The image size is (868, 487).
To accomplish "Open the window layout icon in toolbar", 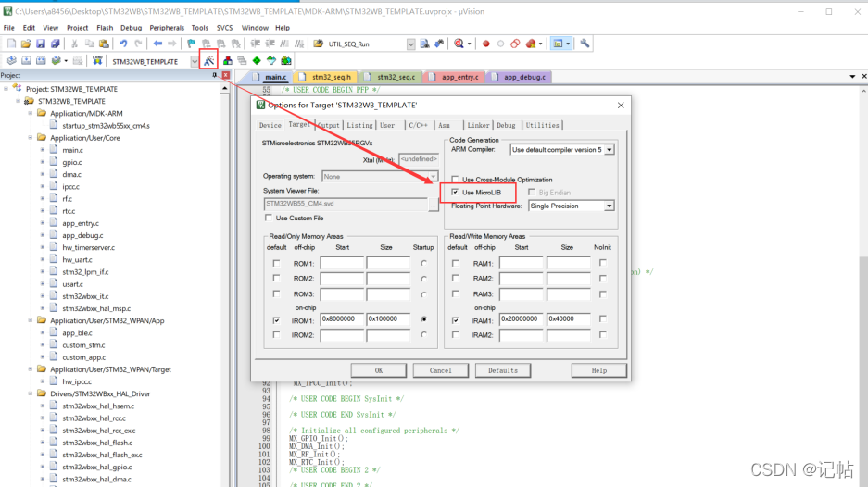I will click(558, 44).
